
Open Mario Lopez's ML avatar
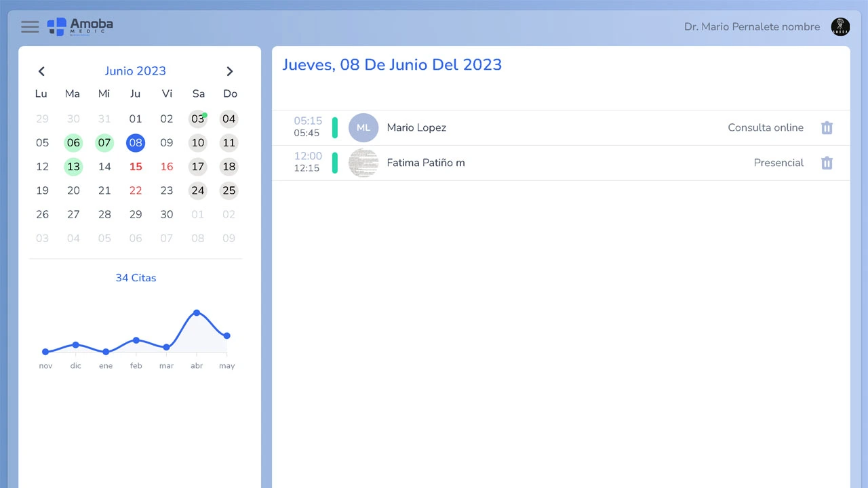point(363,127)
